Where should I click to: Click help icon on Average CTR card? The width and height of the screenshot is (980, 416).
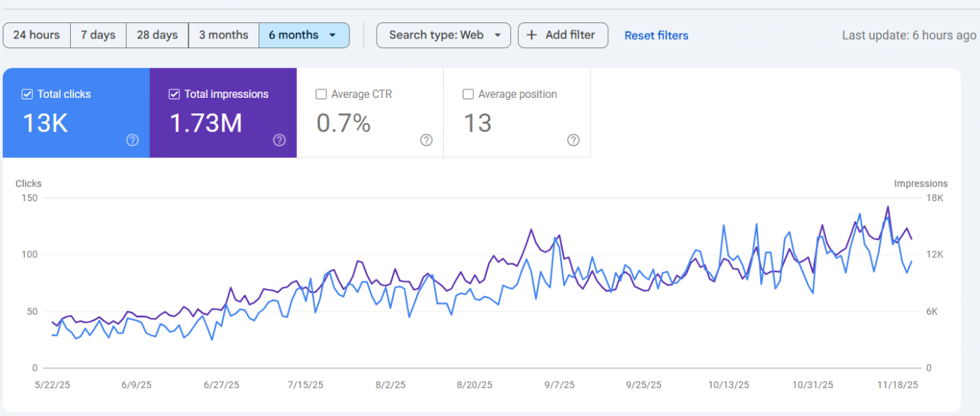[x=426, y=140]
